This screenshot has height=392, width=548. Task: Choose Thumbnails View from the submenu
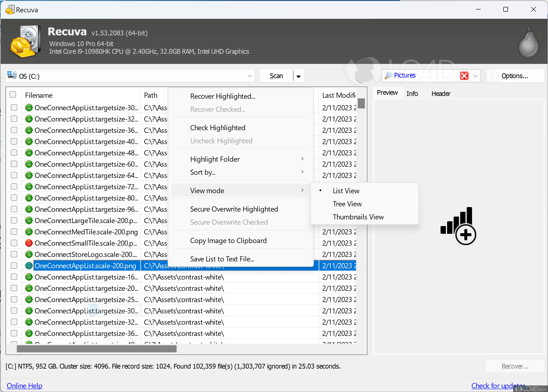click(358, 217)
